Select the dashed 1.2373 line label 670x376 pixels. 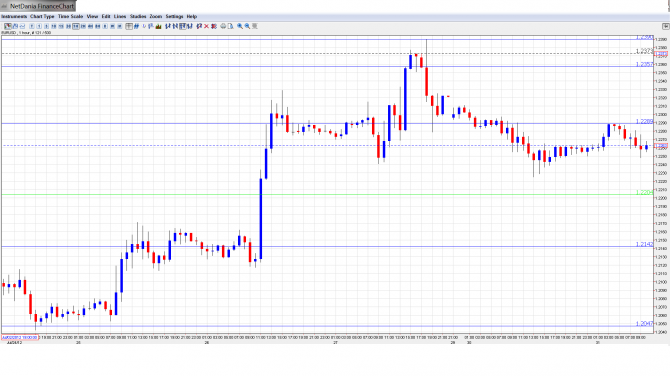tap(644, 51)
